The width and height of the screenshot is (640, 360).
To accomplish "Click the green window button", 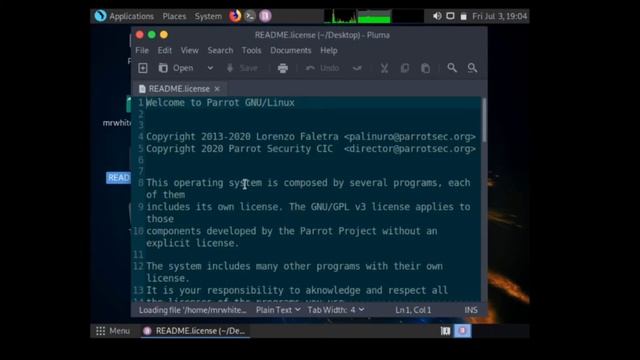I will (152, 35).
